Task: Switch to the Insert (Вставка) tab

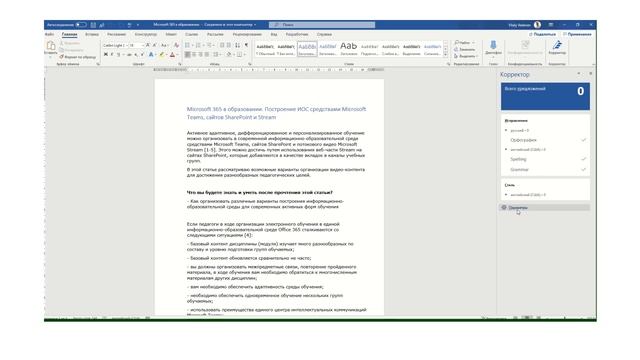Action: tap(92, 35)
